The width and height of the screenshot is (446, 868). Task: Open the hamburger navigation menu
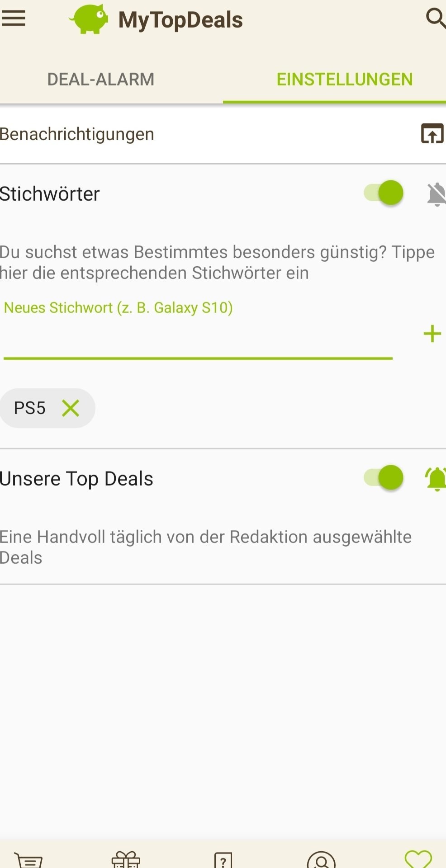[14, 19]
